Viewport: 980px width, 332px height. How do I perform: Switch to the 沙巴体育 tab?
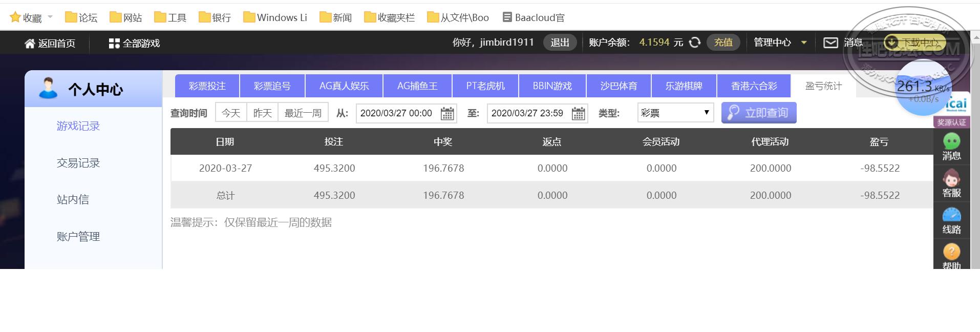point(619,86)
